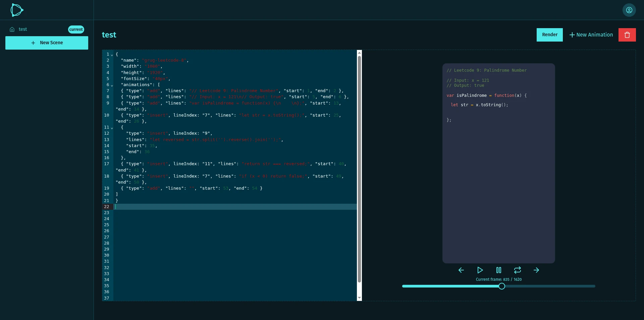Click the editor scrollbar down arrow
Image resolution: width=644 pixels, height=320 pixels.
pos(360,298)
